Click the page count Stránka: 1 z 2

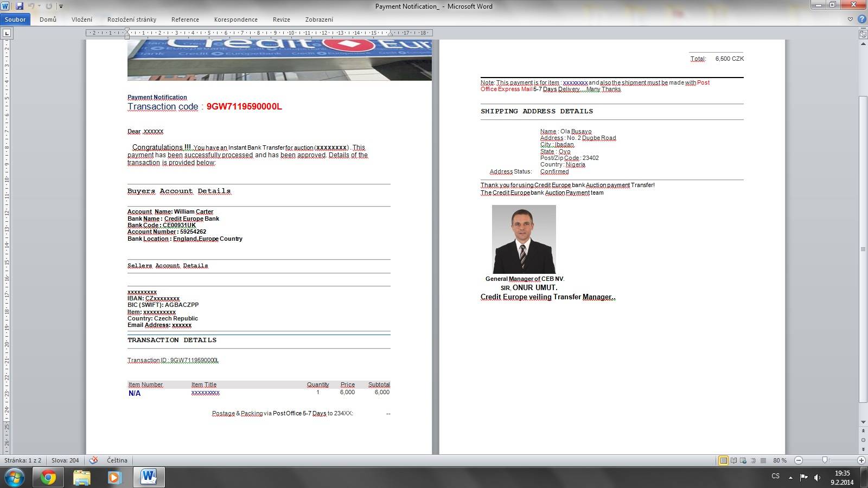click(23, 460)
